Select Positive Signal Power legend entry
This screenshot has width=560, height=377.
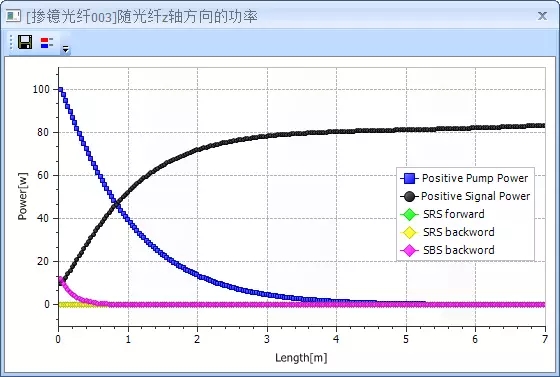point(465,196)
